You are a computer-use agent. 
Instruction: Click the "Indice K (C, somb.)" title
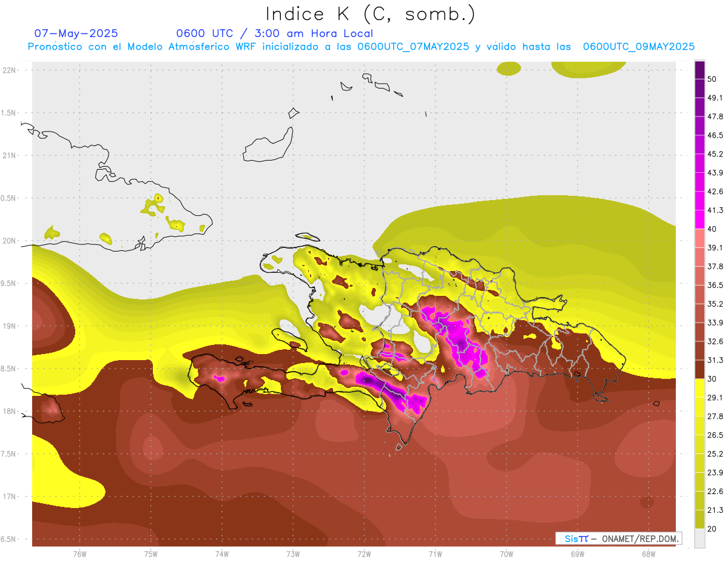click(x=370, y=15)
